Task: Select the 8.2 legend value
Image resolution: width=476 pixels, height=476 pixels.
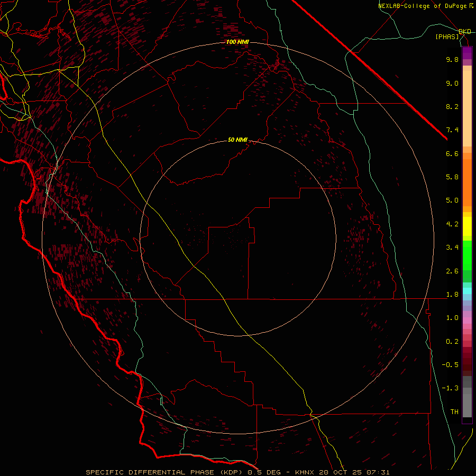Action: [x=452, y=106]
